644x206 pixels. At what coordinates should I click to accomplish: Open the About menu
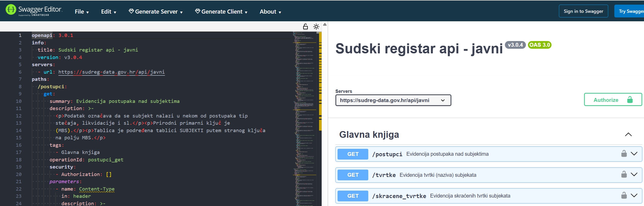pyautogui.click(x=270, y=12)
